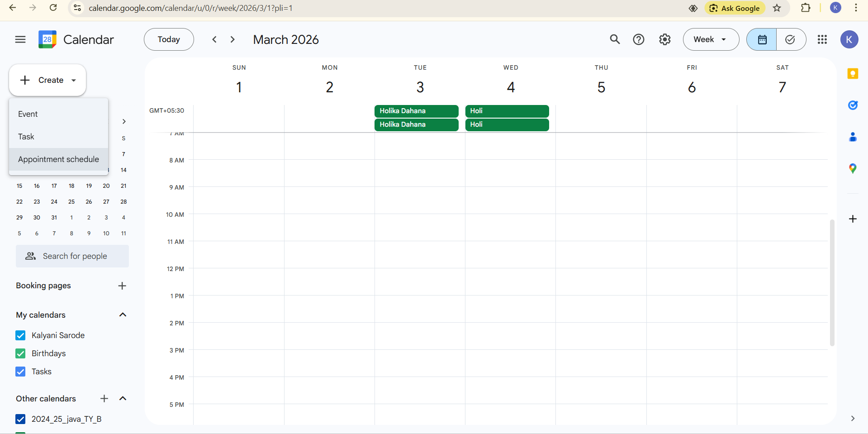The image size is (868, 434).
Task: Disable the 2024_25_java_TY_B calendar
Action: 20,419
